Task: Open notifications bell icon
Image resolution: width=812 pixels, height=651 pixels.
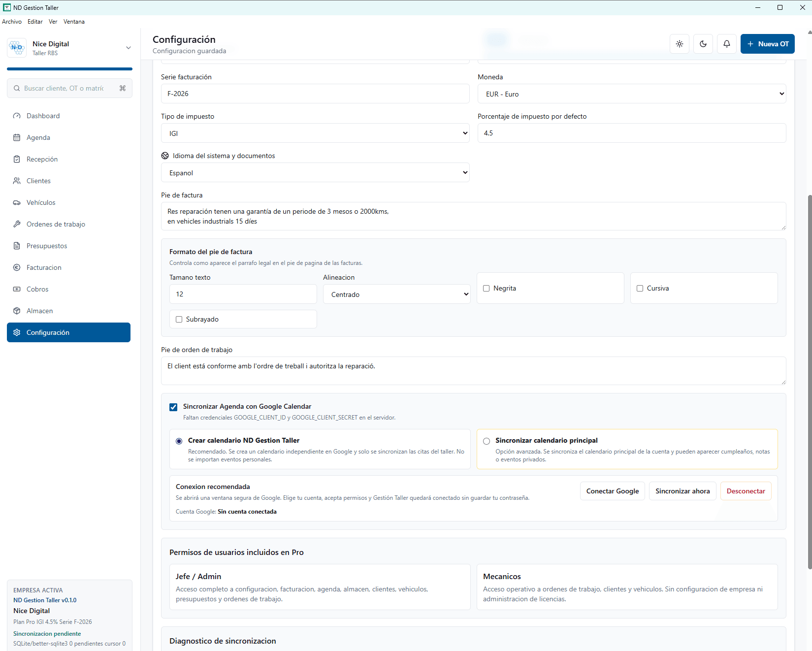Action: pyautogui.click(x=727, y=44)
